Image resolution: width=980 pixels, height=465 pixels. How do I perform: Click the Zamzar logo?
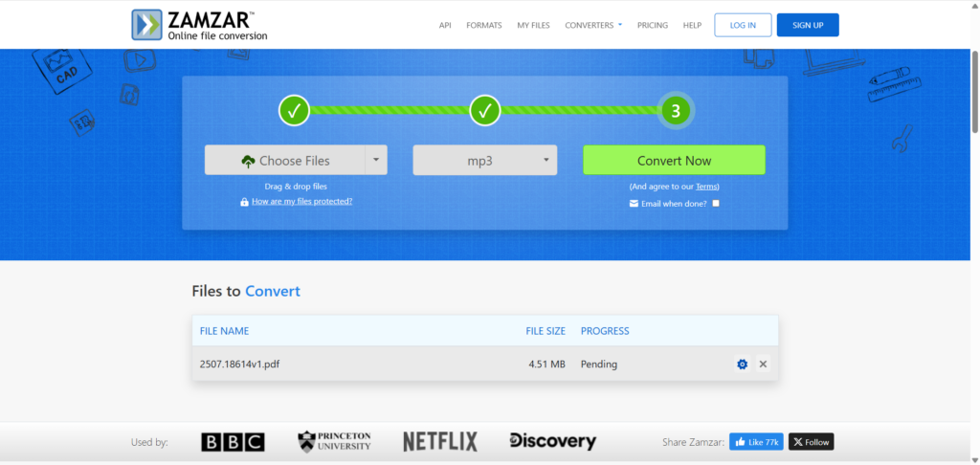[199, 25]
